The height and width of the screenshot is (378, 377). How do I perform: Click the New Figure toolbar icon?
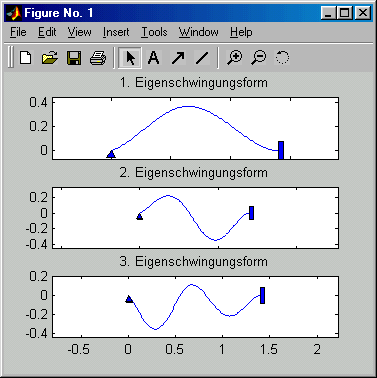[26, 58]
